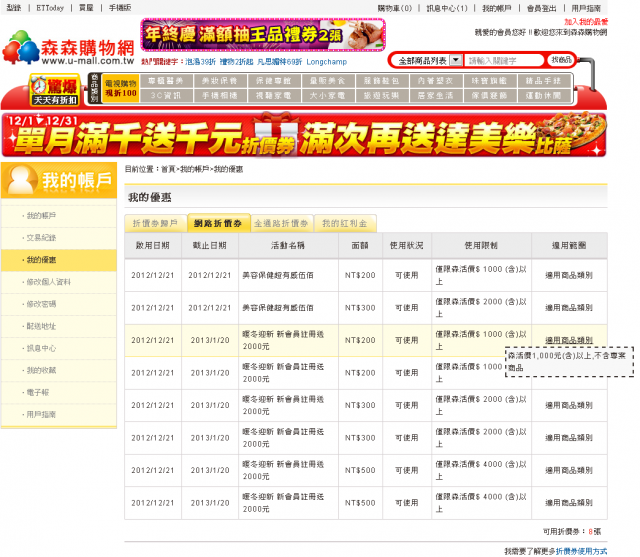
Task: Open 訊息中心(1) in top bar
Action: coord(447,8)
